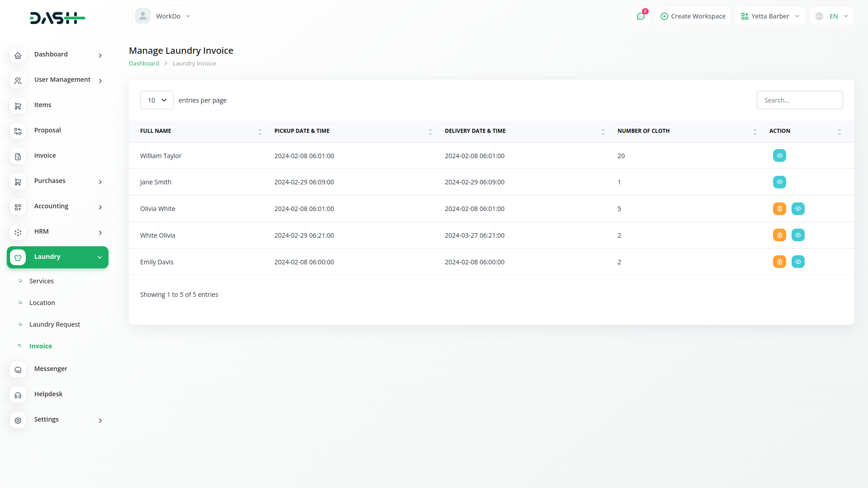Open Items from the sidebar cart icon

[x=18, y=106]
